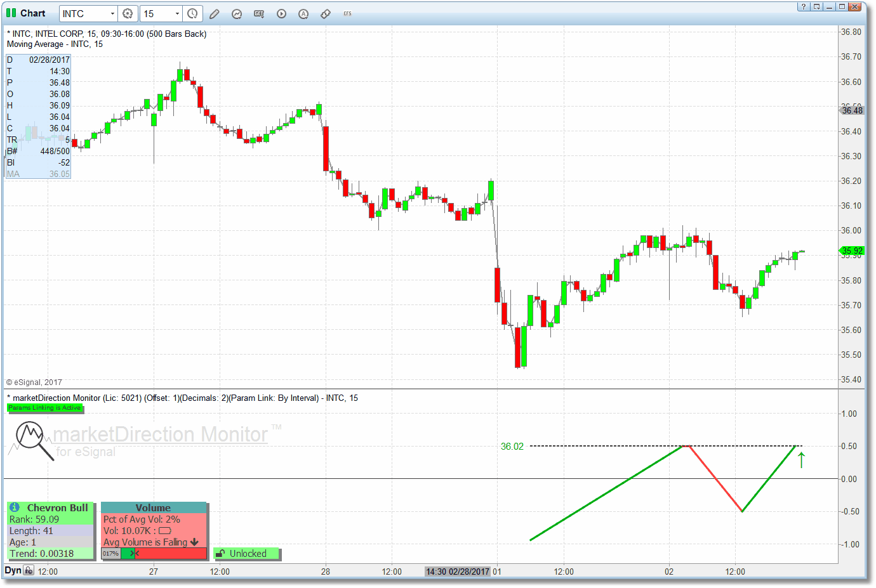Click the green Chart window link icon
Screen dimensions: 876x588
coord(11,13)
